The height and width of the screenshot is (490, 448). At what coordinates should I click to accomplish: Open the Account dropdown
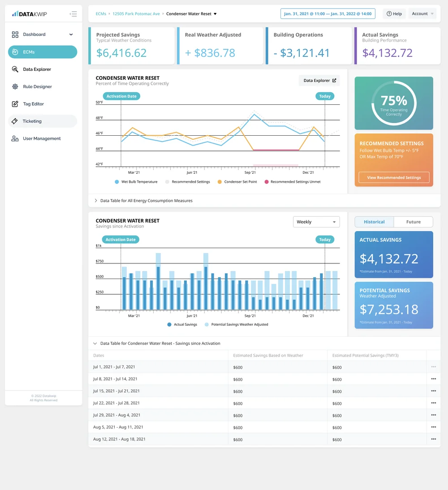pos(422,14)
